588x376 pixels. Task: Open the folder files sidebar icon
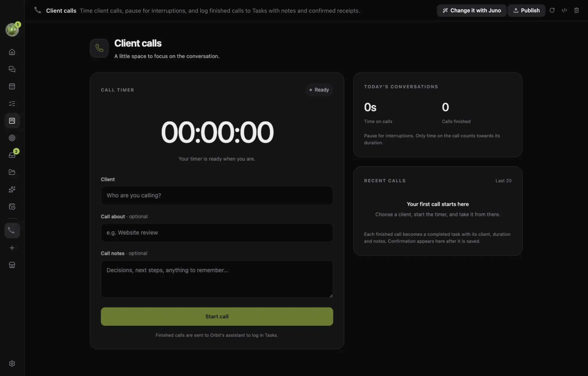12,172
